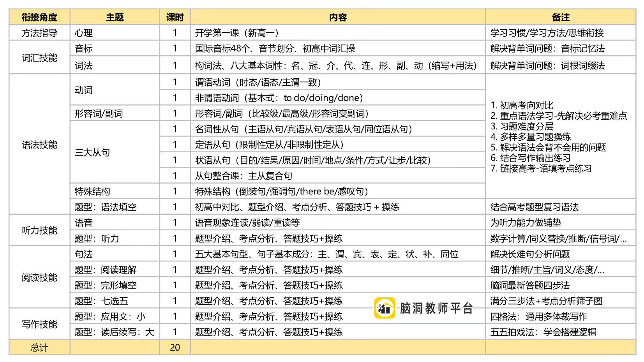
Task: Click the 内容 column header
Action: tap(338, 17)
